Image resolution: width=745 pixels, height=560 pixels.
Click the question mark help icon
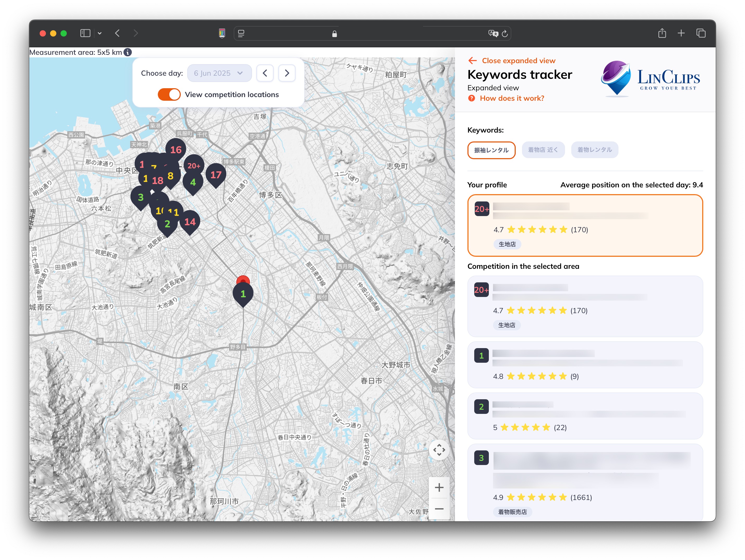click(x=472, y=98)
